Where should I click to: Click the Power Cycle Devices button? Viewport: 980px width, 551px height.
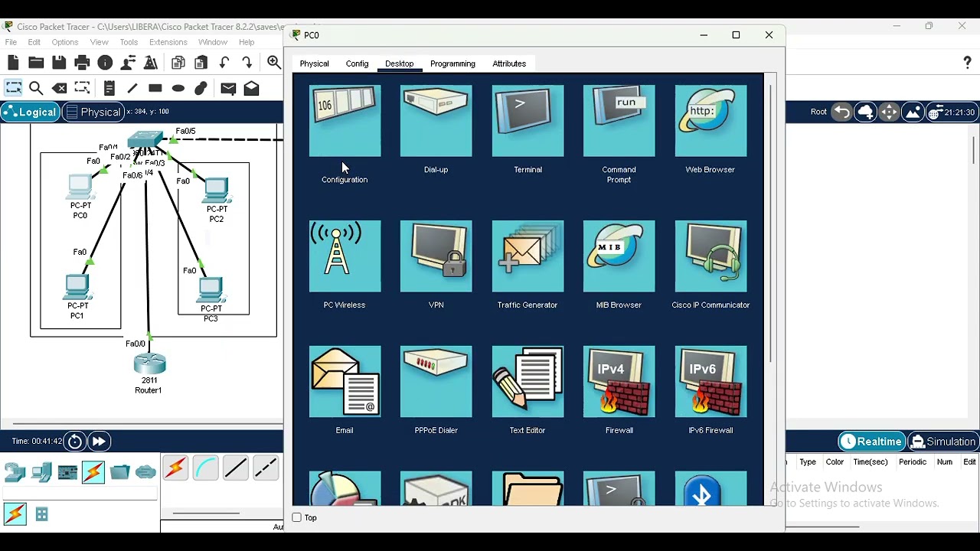75,442
